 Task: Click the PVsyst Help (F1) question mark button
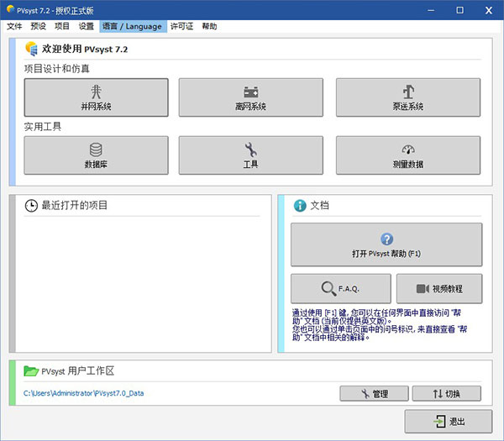click(386, 244)
